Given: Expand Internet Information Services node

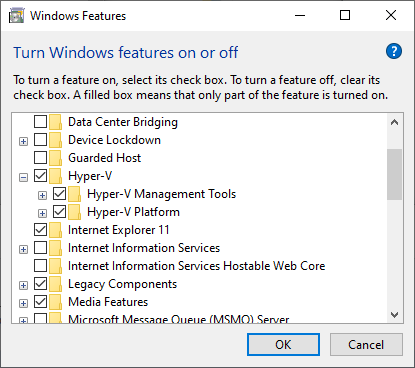Looking at the screenshot, I should (x=23, y=250).
